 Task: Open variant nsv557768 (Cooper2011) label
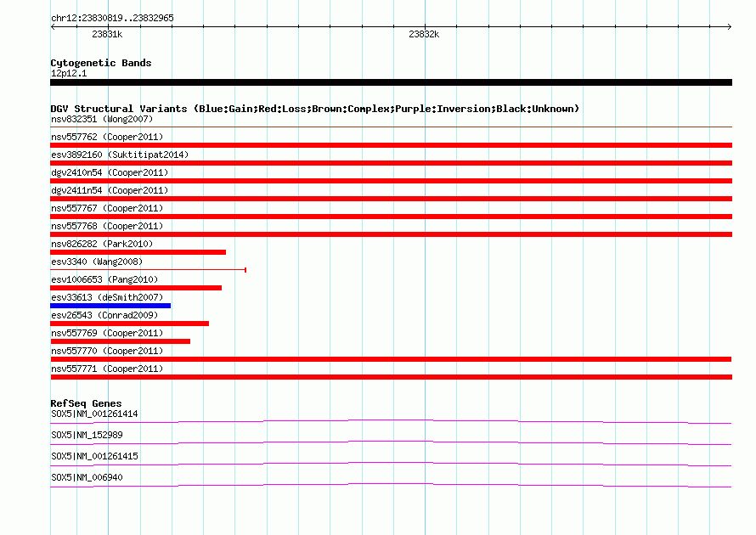107,226
